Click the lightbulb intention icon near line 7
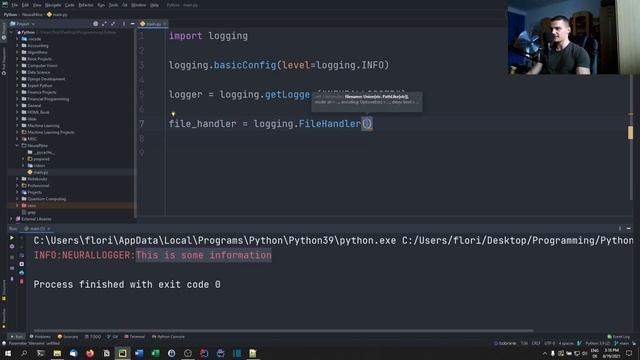The width and height of the screenshot is (640, 360). coord(173,114)
